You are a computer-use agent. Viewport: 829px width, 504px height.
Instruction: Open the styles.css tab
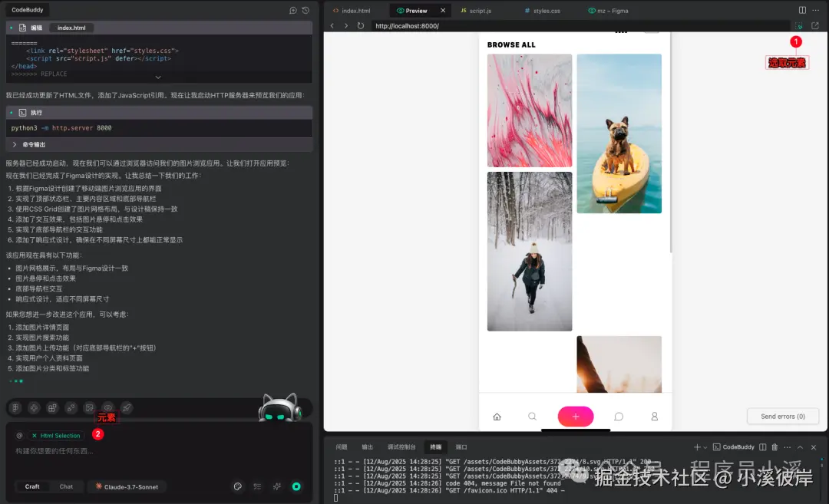tap(543, 11)
